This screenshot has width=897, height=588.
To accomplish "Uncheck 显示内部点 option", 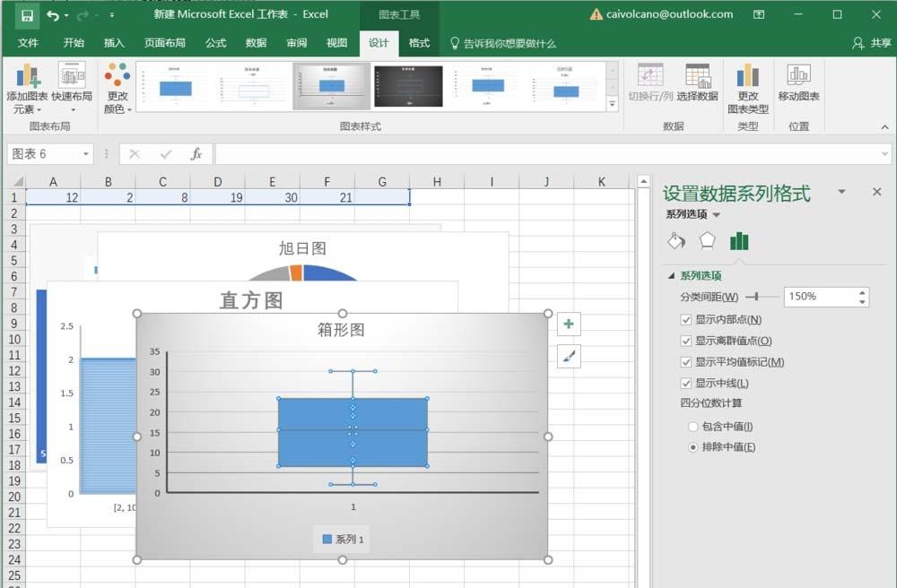I will coord(686,320).
